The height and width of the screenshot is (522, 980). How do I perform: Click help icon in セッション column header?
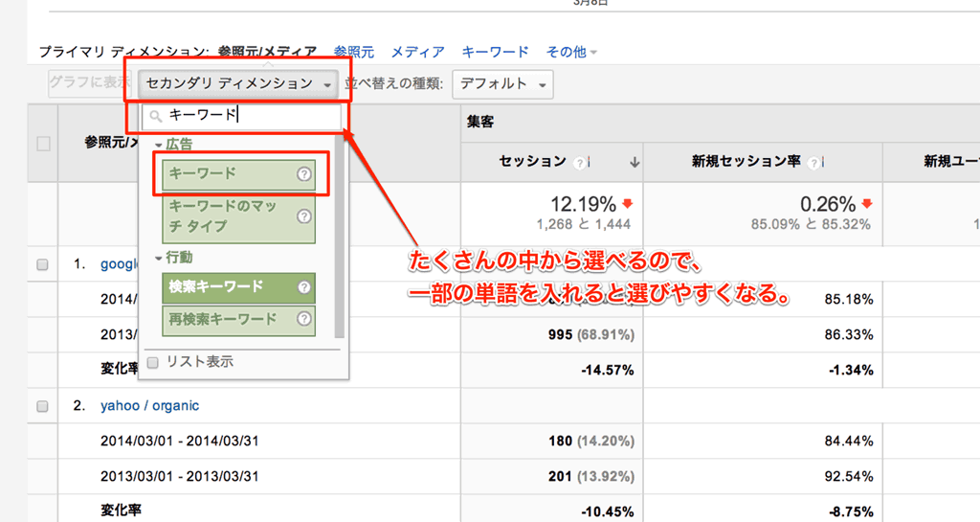pos(580,163)
